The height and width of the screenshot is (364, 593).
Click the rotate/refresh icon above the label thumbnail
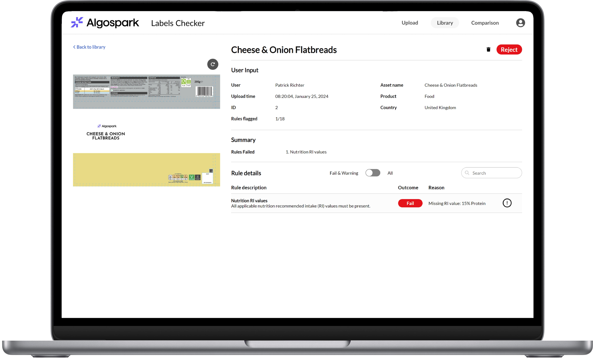point(213,64)
